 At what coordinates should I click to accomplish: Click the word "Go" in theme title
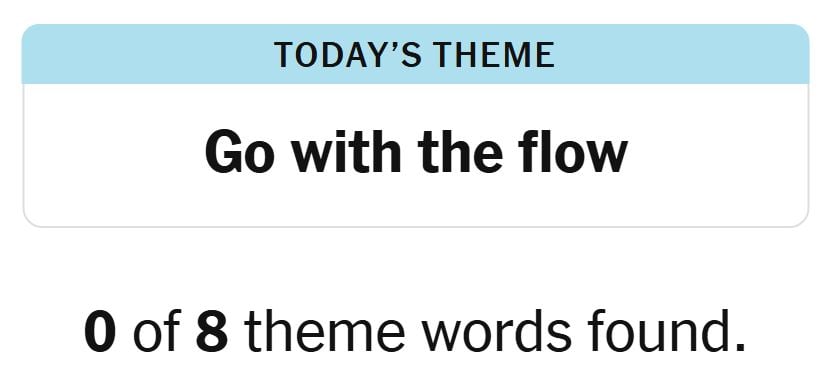click(x=240, y=153)
